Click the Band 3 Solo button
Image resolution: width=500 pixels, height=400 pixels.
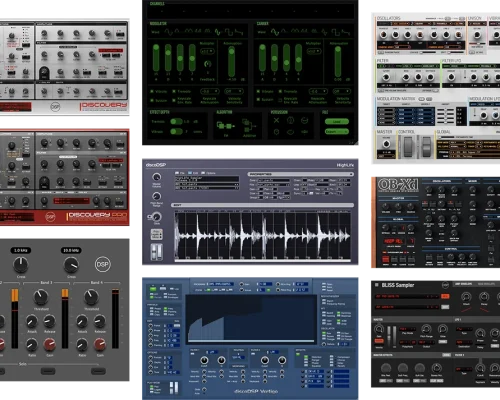tap(48, 371)
